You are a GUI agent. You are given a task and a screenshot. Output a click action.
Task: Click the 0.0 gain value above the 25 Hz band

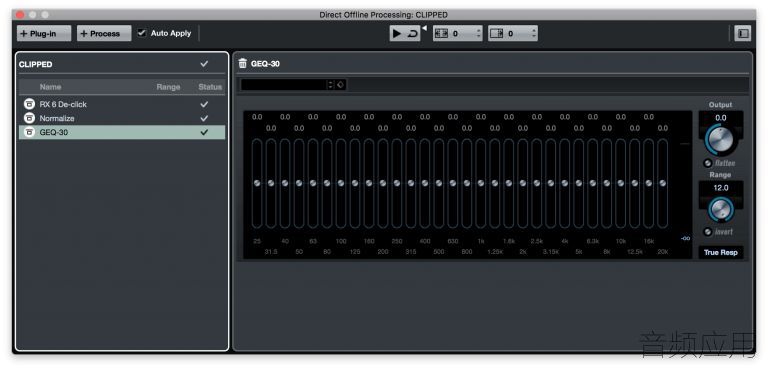(257, 117)
